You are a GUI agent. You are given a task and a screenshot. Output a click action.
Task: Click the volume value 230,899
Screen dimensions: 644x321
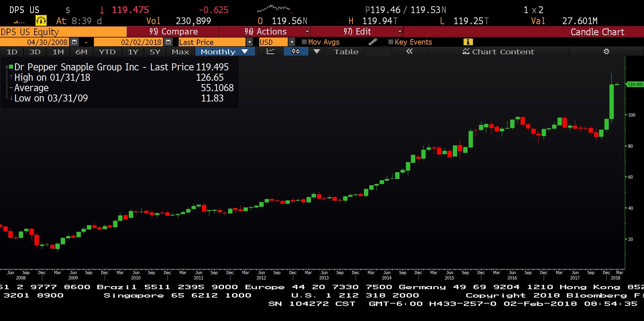coord(194,21)
